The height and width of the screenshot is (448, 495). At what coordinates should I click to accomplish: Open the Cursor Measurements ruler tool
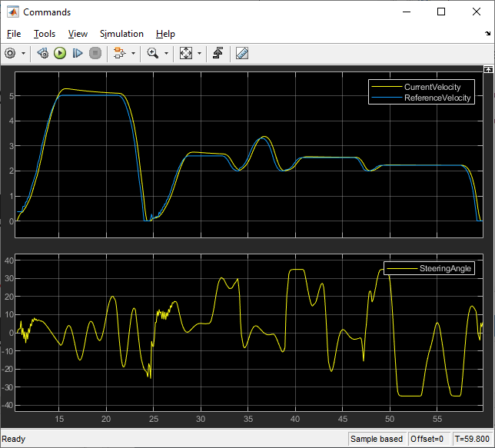point(241,53)
